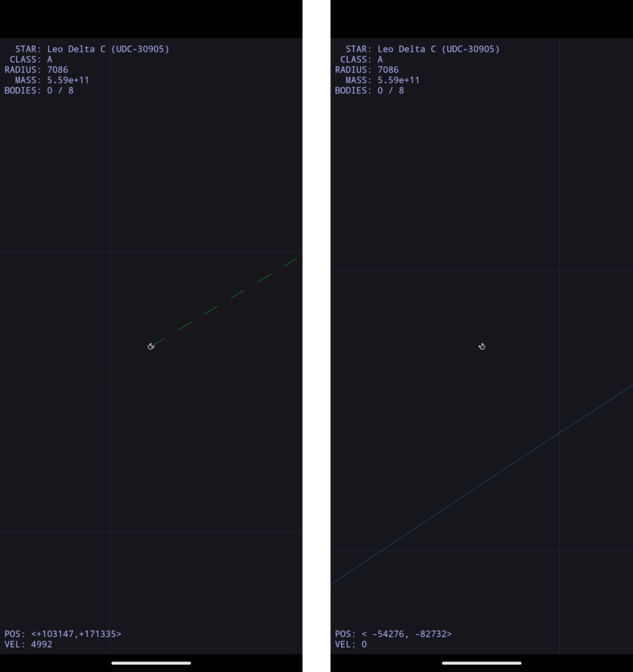This screenshot has height=672, width=633.
Task: Tap 'CLASS: A' in the left screen
Action: click(31, 59)
